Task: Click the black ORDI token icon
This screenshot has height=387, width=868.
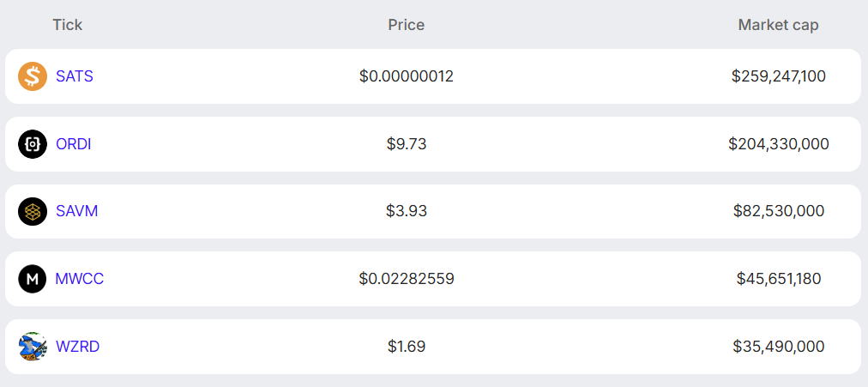Action: pyautogui.click(x=33, y=144)
